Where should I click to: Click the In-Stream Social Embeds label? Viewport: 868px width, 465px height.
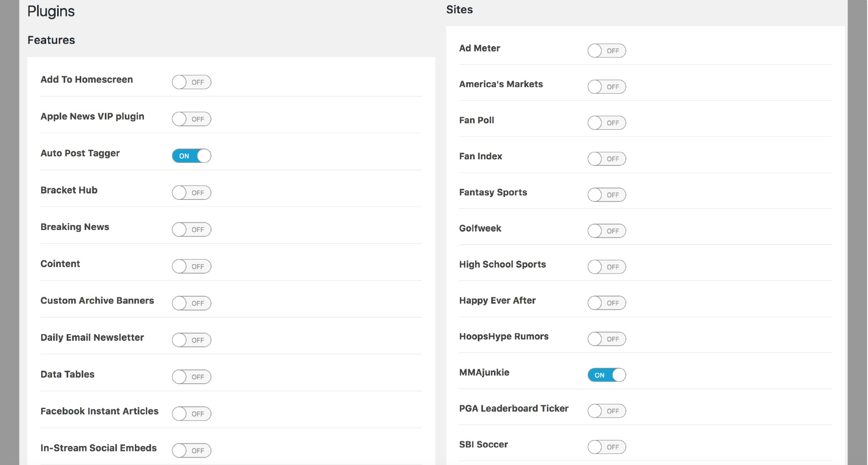tap(99, 448)
